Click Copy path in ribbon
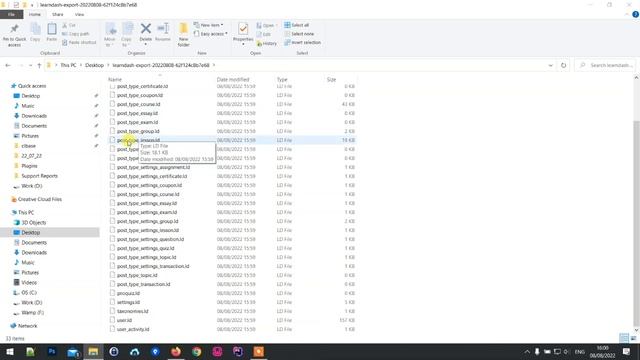The width and height of the screenshot is (640, 360). coord(76,34)
